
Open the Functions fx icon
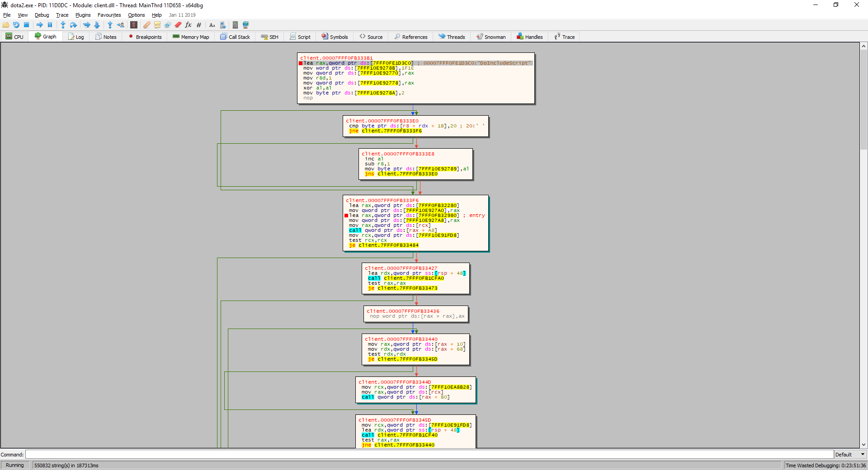[x=189, y=25]
